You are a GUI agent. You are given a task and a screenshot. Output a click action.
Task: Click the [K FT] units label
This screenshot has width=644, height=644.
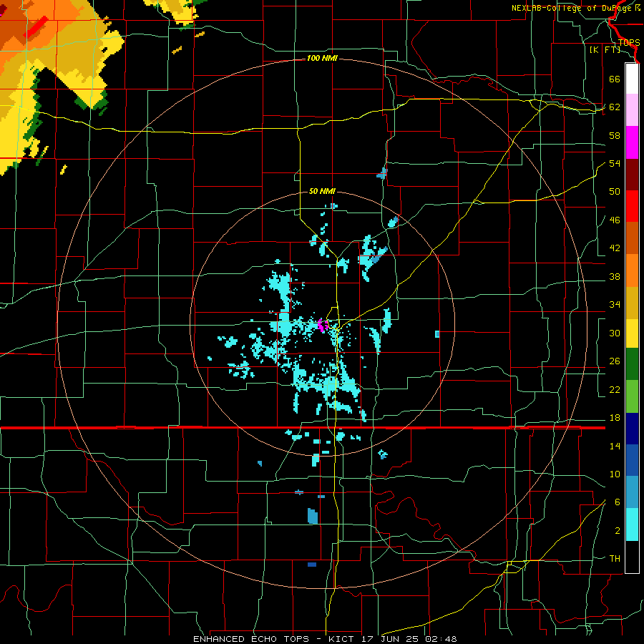[x=605, y=50]
